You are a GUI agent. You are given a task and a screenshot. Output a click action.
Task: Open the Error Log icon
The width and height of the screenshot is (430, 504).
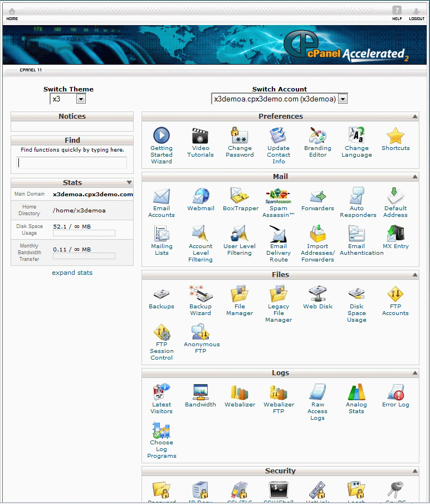click(395, 393)
